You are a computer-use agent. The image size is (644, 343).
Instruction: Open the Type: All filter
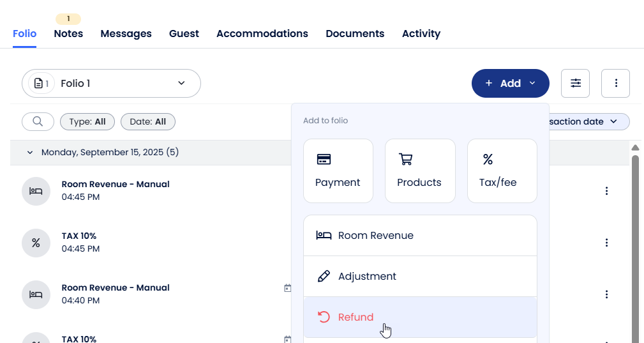(x=87, y=121)
